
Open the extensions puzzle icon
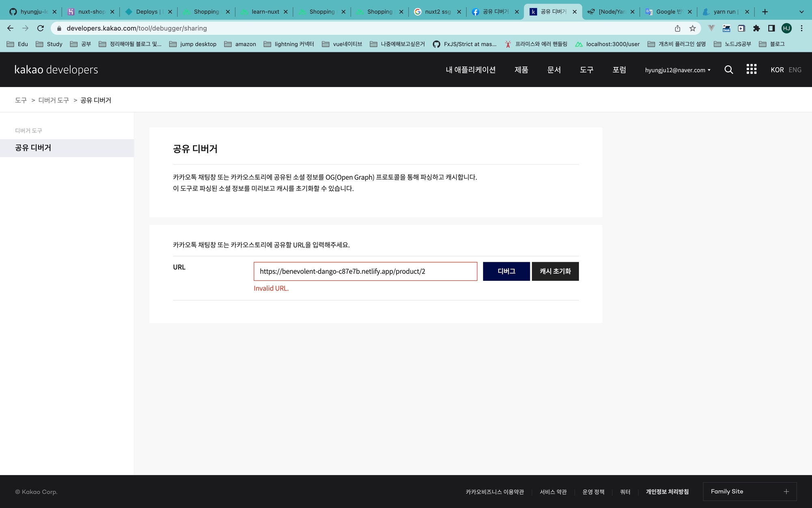coord(756,28)
